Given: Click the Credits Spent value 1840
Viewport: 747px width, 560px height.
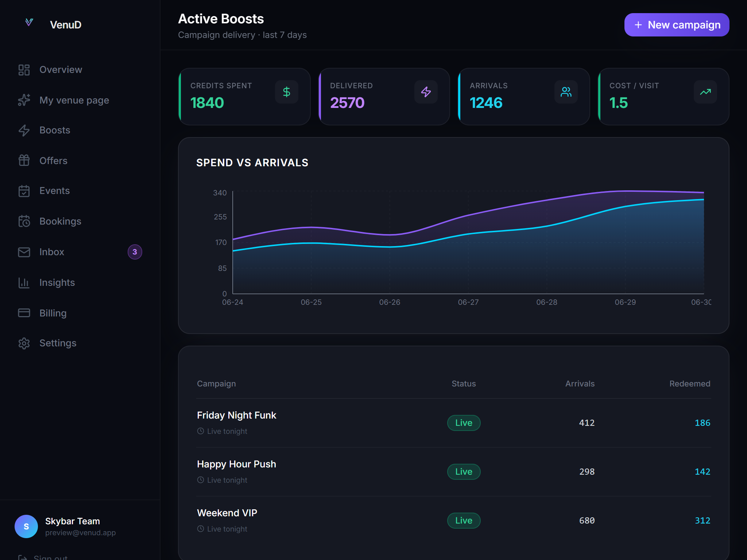Looking at the screenshot, I should (207, 103).
